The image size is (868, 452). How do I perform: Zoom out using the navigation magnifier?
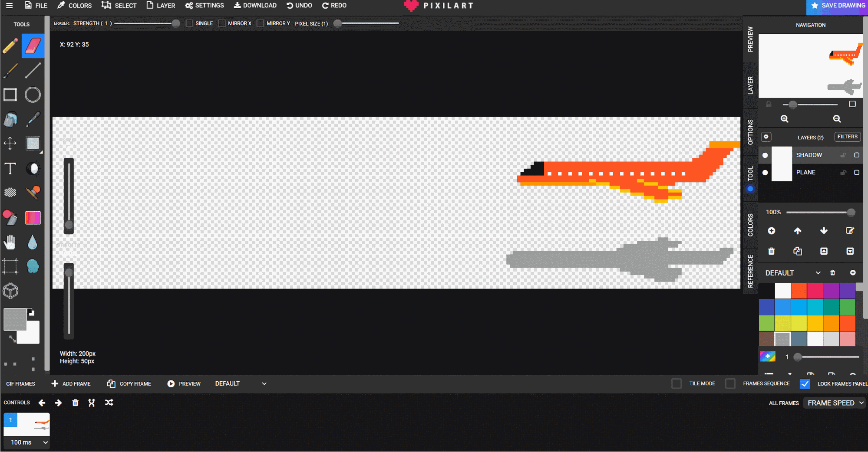click(837, 119)
